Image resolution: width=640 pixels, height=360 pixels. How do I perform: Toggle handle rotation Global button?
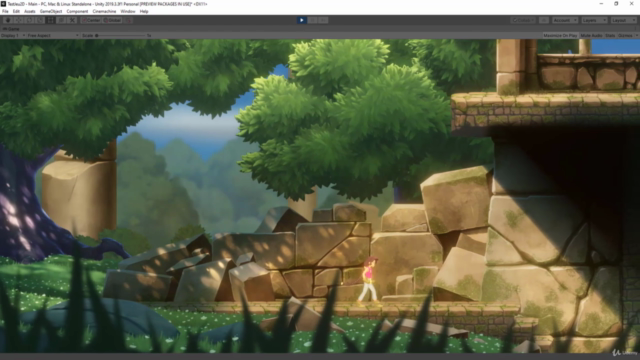(x=112, y=20)
